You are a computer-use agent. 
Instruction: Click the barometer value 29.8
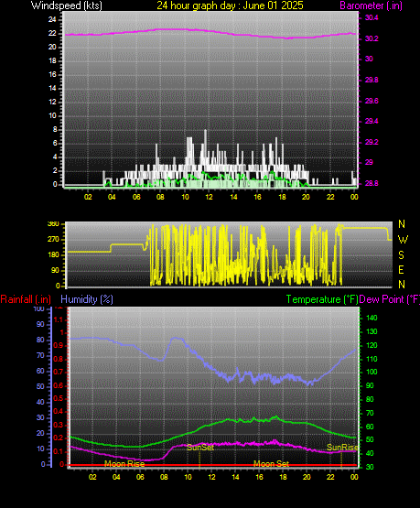pos(372,80)
